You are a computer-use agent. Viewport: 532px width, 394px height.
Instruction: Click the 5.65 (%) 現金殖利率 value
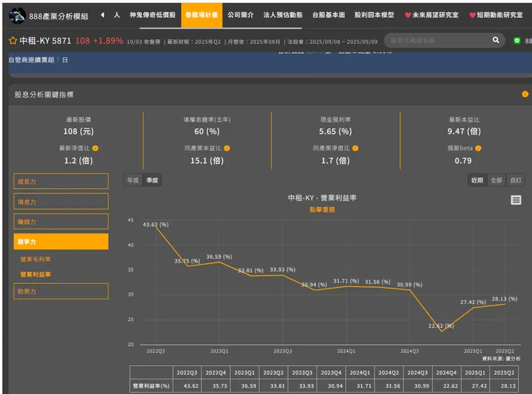click(335, 132)
